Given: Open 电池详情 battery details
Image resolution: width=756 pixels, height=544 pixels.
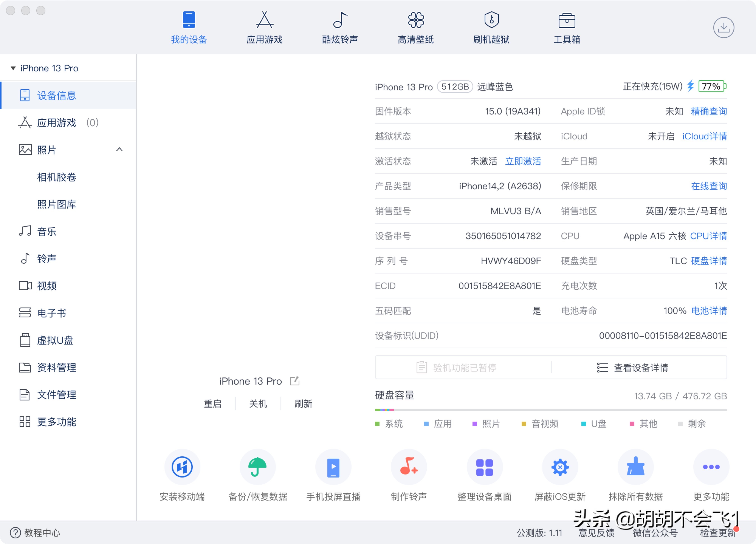Looking at the screenshot, I should 709,311.
